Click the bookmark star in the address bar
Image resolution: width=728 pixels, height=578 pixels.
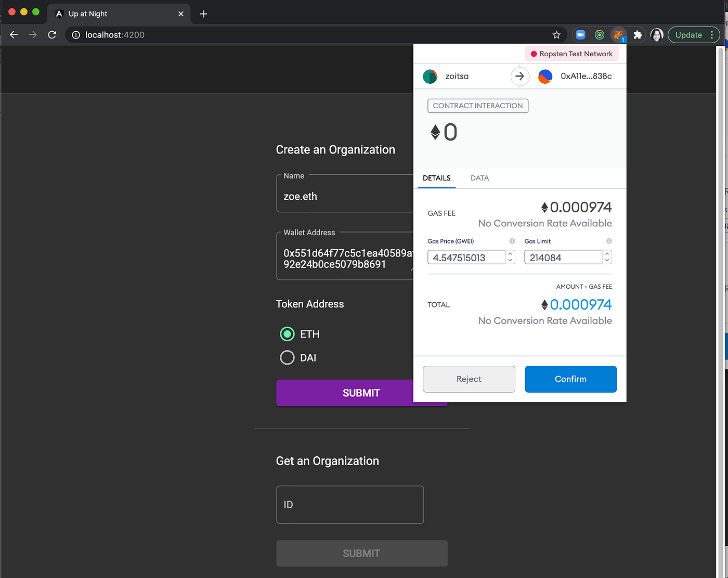[x=556, y=35]
